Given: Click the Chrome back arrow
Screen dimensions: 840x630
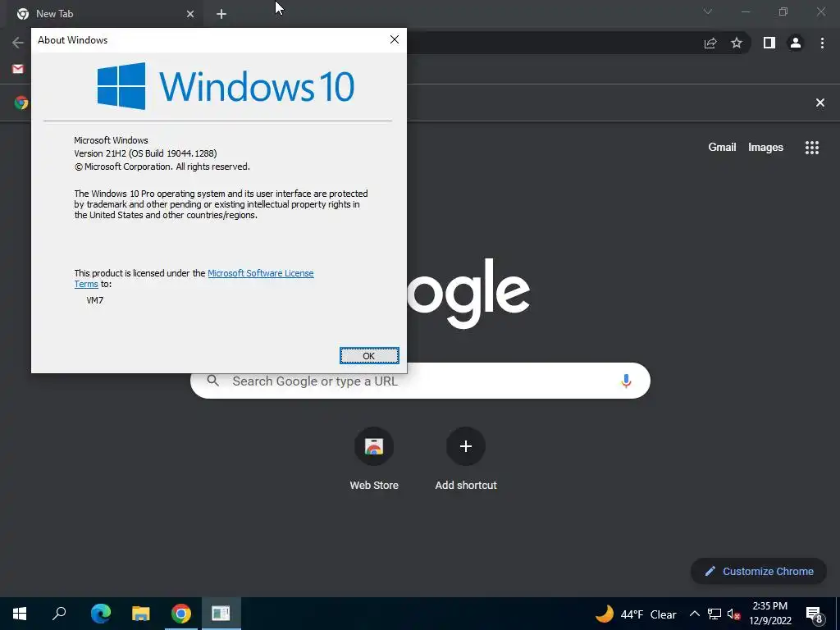Looking at the screenshot, I should pos(18,43).
